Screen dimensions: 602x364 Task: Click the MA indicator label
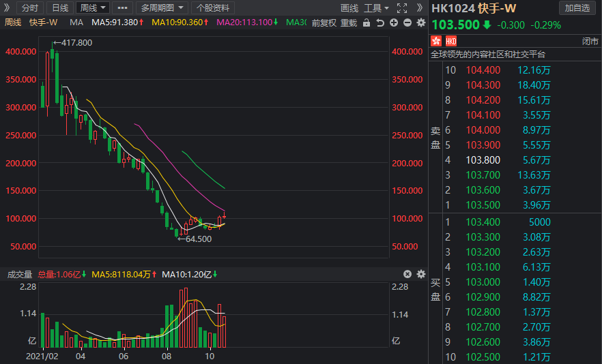(76, 22)
